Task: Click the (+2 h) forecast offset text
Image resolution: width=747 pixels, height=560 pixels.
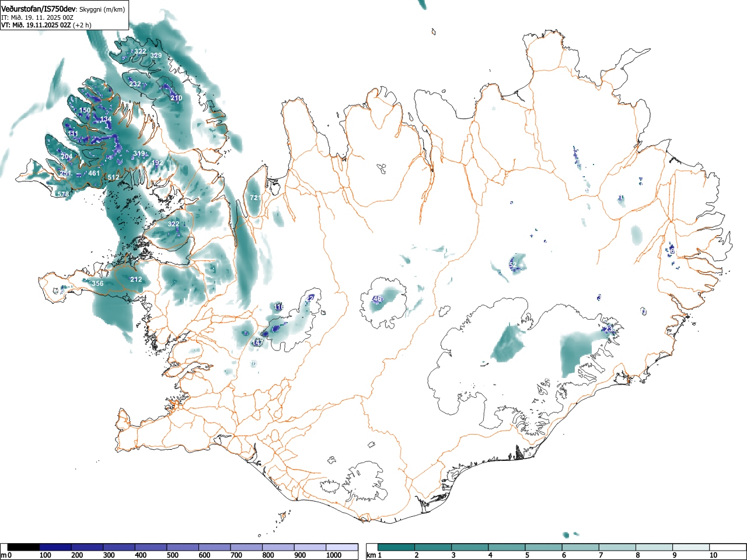Action: click(x=82, y=25)
